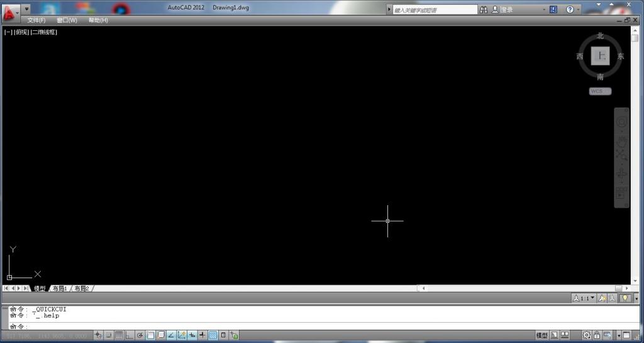Click the keyword search input field

[x=435, y=10]
